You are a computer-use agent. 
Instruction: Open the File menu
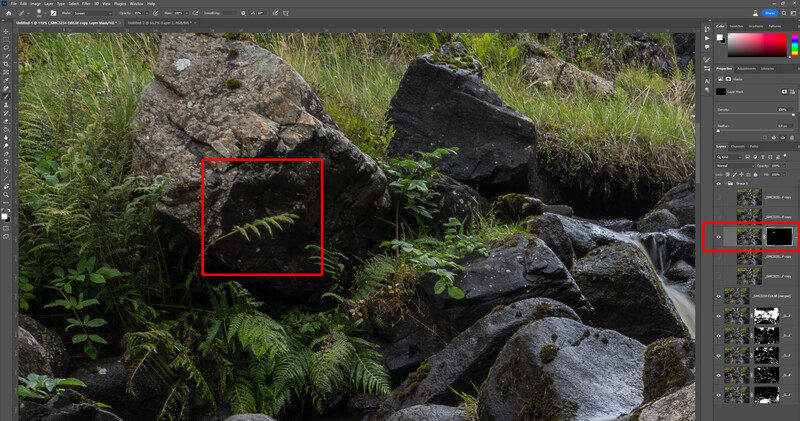[14, 4]
